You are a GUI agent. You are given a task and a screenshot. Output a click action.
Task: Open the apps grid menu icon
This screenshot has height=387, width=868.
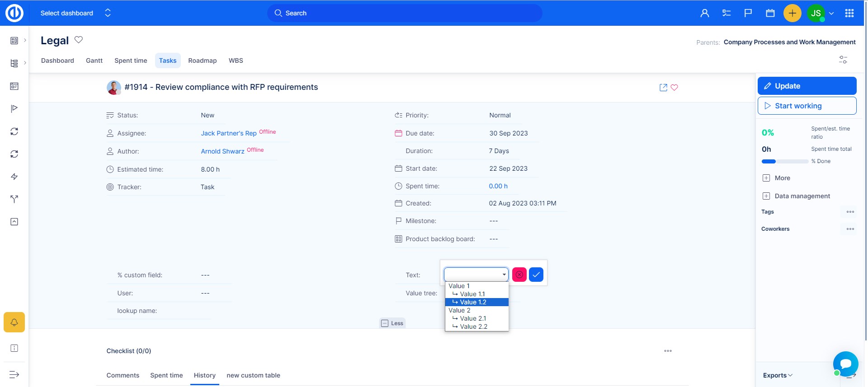tap(849, 13)
